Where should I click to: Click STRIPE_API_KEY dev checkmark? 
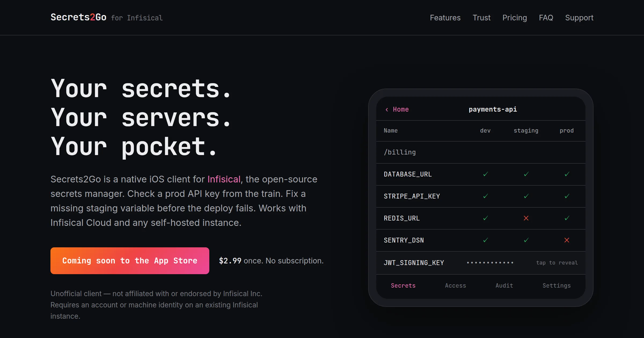click(485, 196)
